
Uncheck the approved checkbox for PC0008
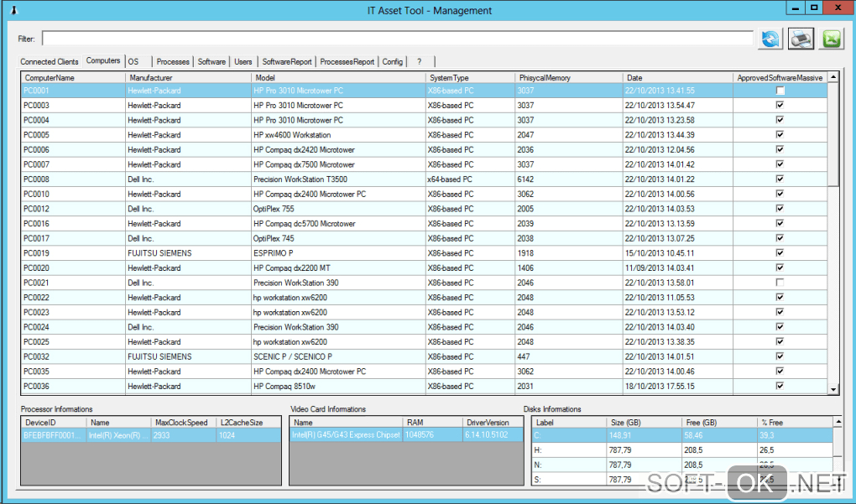[780, 179]
